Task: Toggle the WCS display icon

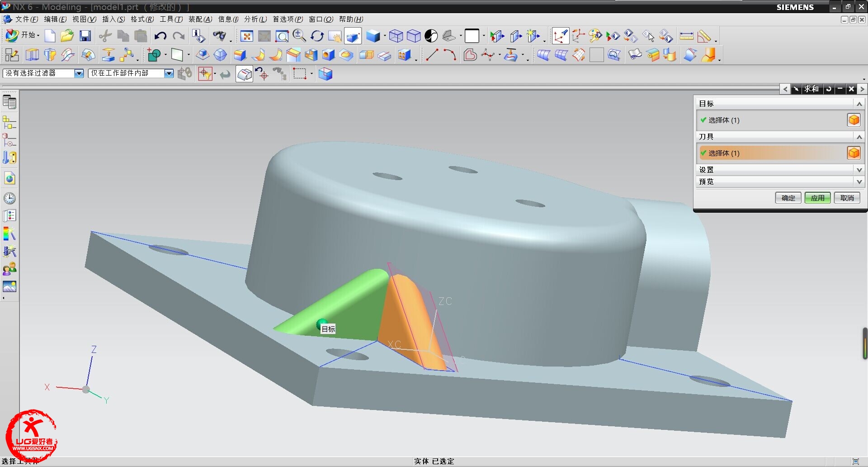Action: (x=560, y=36)
